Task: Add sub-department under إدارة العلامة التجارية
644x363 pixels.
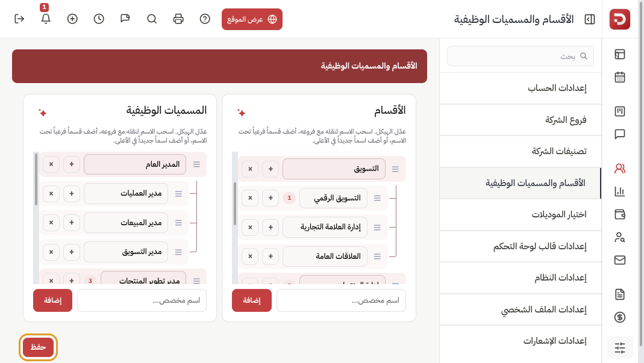Action: click(x=270, y=227)
